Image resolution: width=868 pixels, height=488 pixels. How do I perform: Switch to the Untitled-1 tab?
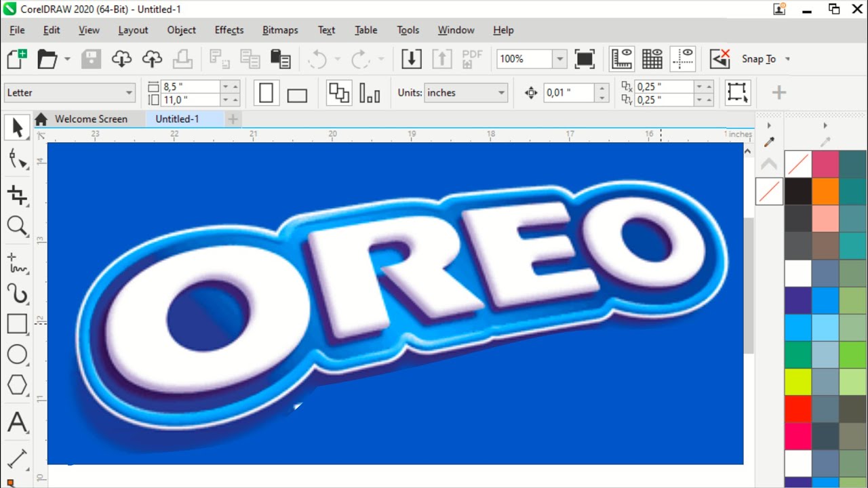[x=177, y=119]
